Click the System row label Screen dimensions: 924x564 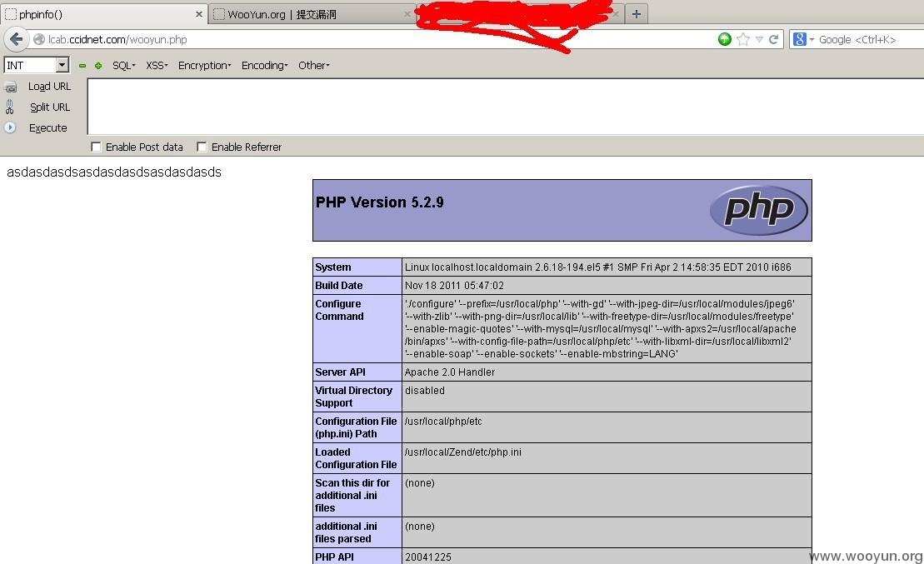(333, 267)
